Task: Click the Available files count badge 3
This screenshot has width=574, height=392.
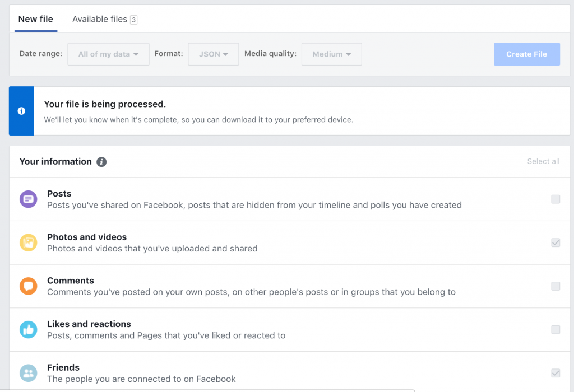Action: coord(133,20)
